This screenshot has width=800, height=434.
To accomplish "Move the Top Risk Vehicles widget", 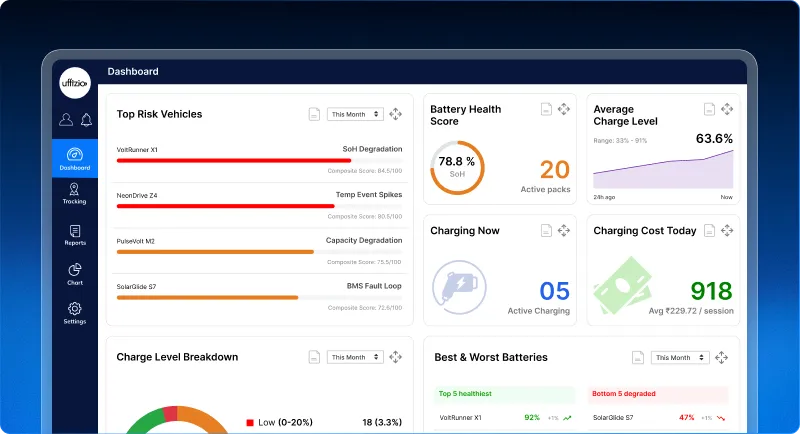I will 395,114.
